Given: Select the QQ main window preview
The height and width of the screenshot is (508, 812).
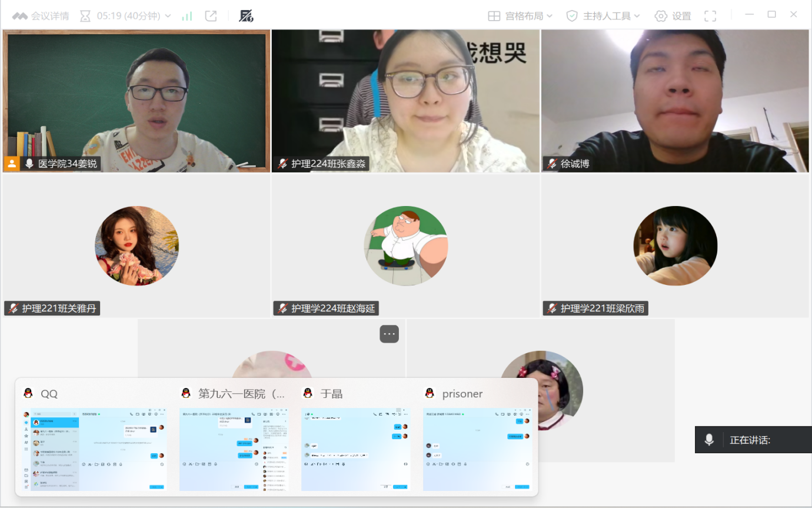Looking at the screenshot, I should (94, 449).
